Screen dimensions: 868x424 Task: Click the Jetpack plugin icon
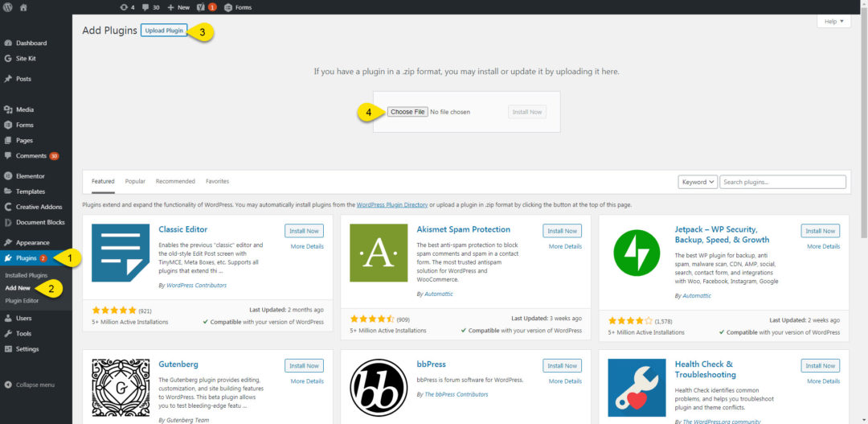[x=637, y=253]
